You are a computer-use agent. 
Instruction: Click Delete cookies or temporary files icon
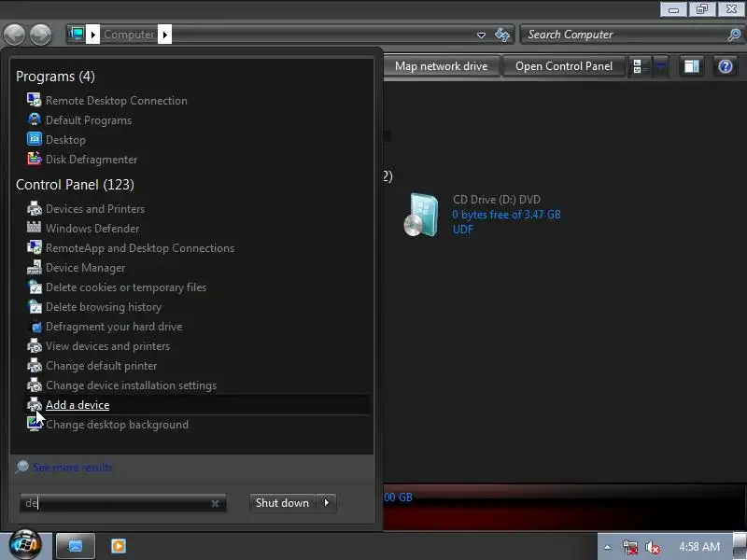point(34,287)
